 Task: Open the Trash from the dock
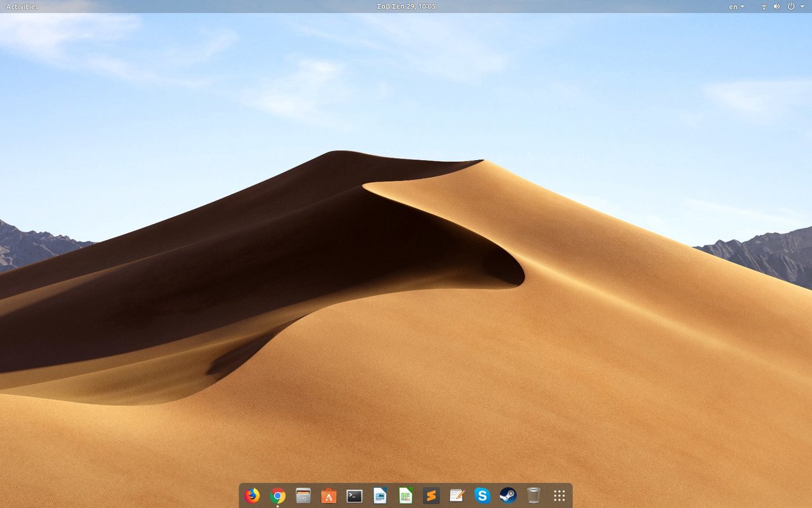click(534, 495)
